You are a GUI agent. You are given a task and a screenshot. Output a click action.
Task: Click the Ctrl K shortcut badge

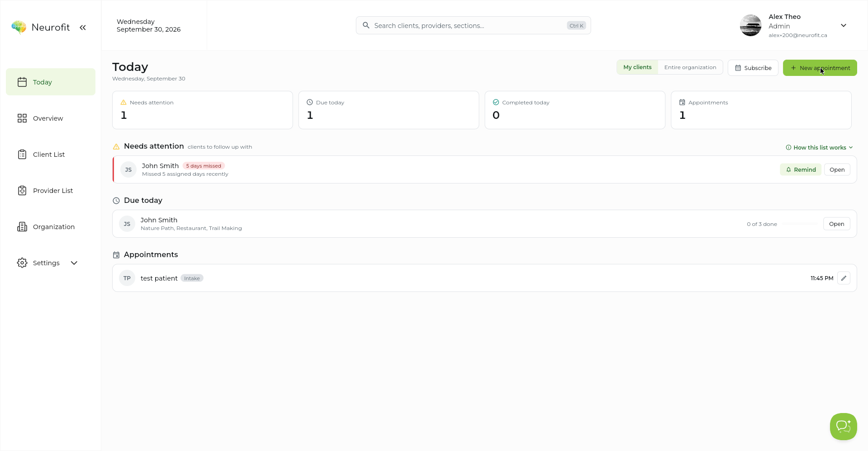coord(576,26)
